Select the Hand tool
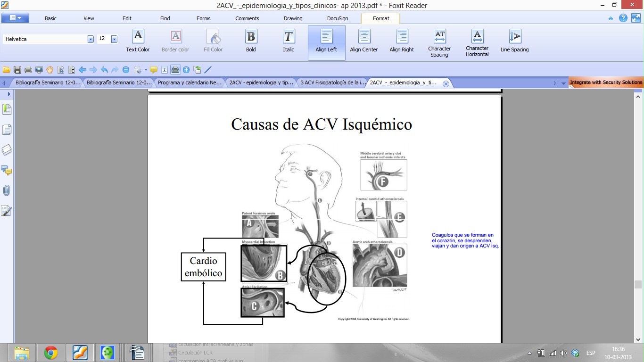This screenshot has width=644, height=362. [50, 70]
